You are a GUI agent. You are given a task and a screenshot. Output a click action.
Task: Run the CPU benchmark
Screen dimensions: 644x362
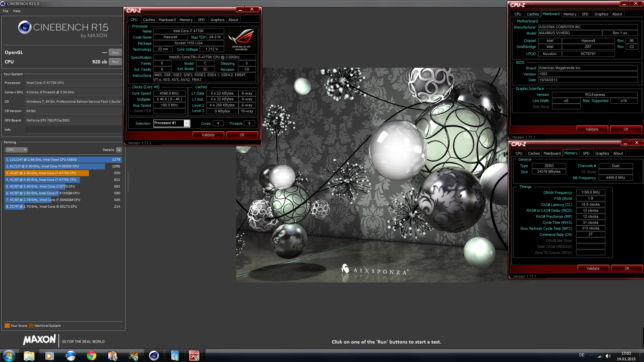click(x=115, y=62)
